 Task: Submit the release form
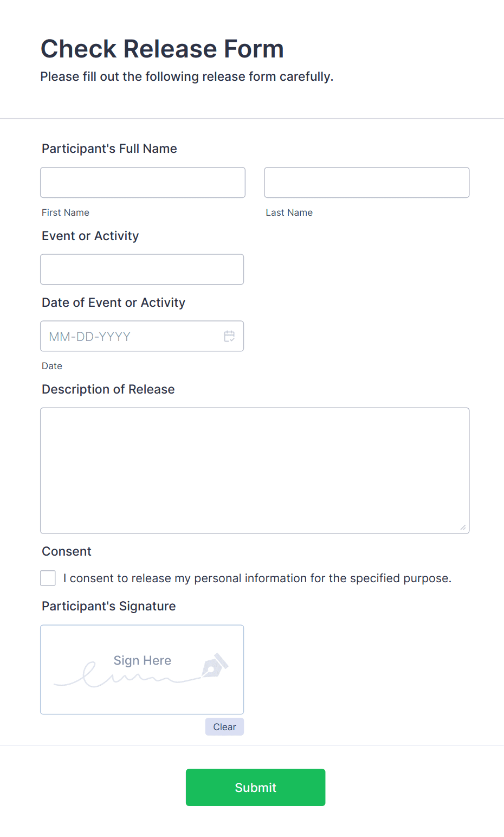[x=255, y=787]
